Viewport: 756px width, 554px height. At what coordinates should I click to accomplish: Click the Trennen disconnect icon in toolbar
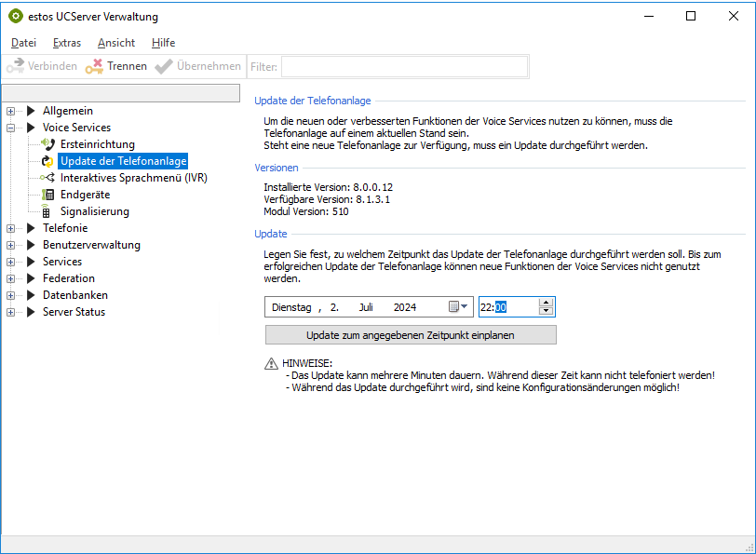click(94, 67)
